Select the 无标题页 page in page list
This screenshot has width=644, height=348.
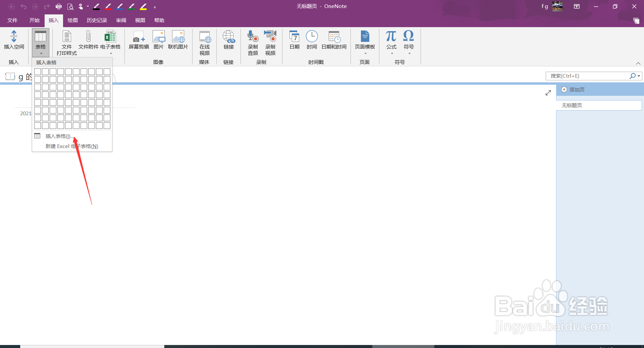[599, 106]
